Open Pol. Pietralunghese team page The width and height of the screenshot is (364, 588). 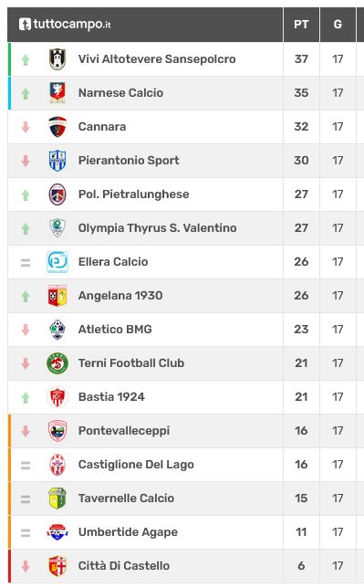[134, 194]
